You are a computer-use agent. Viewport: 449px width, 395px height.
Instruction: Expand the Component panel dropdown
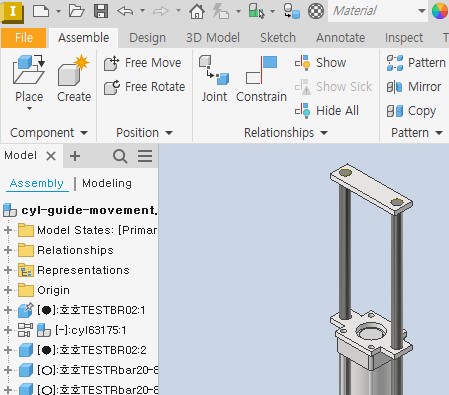(84, 133)
